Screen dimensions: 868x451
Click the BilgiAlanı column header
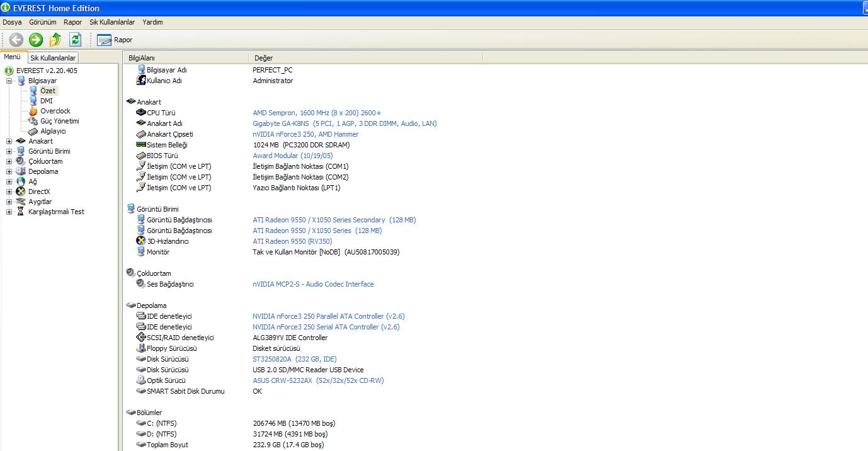185,58
